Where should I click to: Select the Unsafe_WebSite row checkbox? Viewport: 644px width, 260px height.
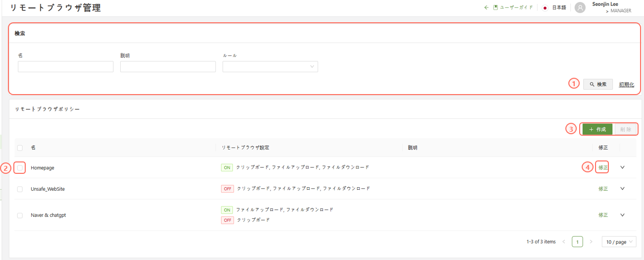click(x=20, y=189)
